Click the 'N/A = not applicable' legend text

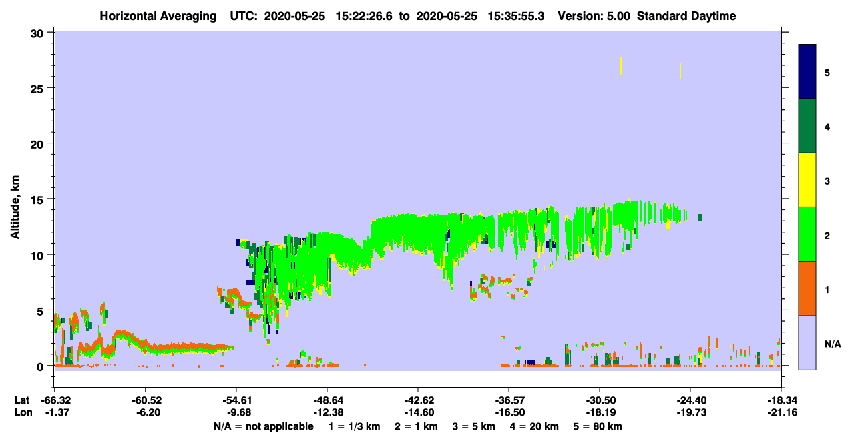[264, 426]
